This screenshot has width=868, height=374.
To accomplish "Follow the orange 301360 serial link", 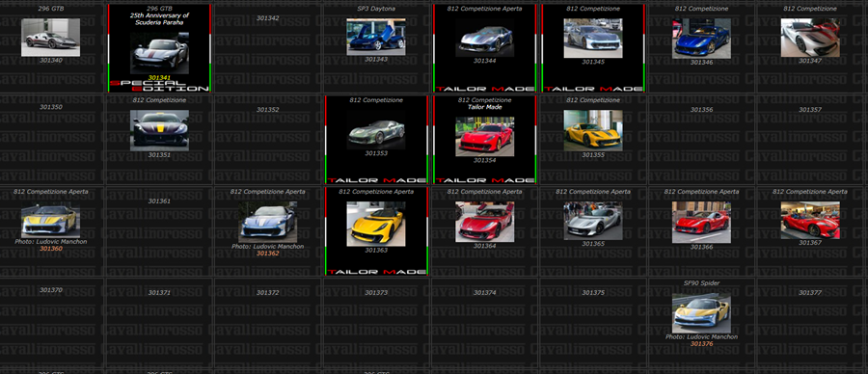I will pos(51,249).
